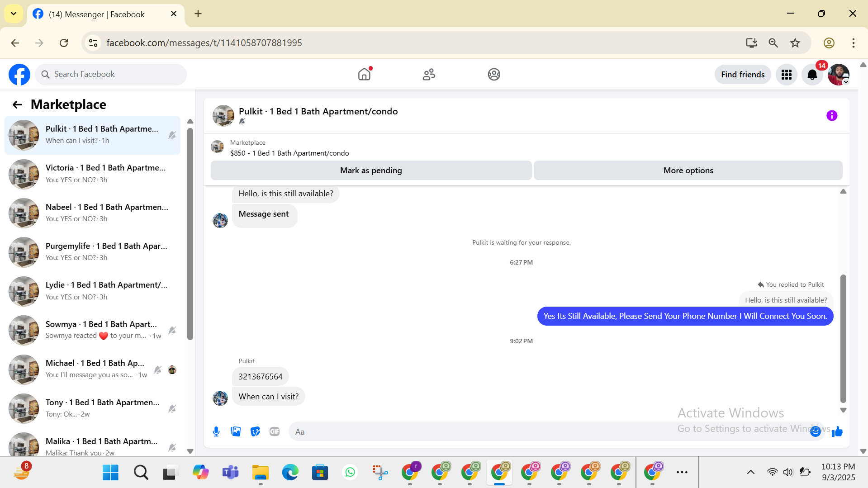Click Find friends button

(x=743, y=75)
